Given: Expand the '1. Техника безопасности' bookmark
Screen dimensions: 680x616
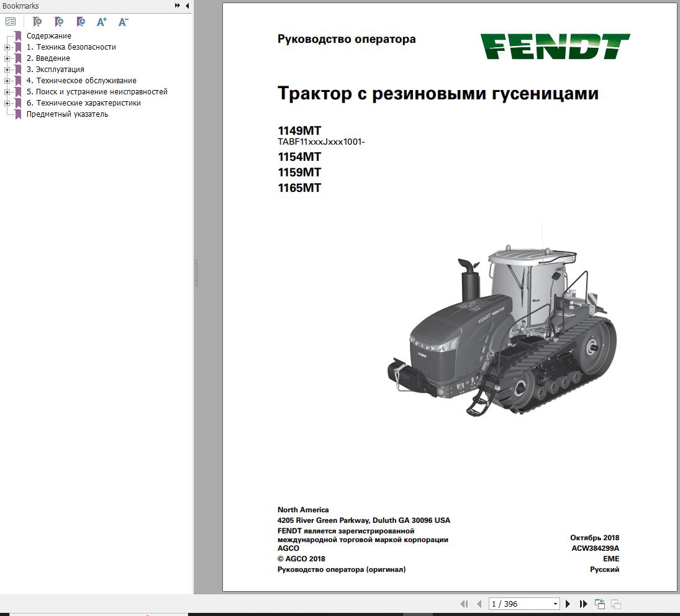Looking at the screenshot, I should click(7, 47).
